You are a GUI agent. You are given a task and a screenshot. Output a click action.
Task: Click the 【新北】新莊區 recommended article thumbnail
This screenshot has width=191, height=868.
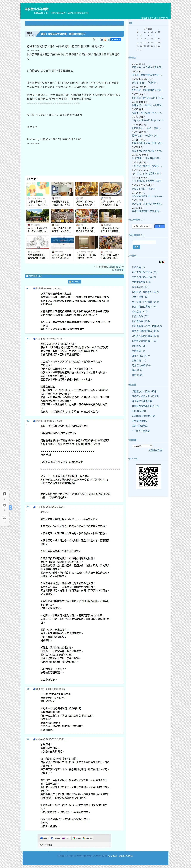[x=38, y=189]
